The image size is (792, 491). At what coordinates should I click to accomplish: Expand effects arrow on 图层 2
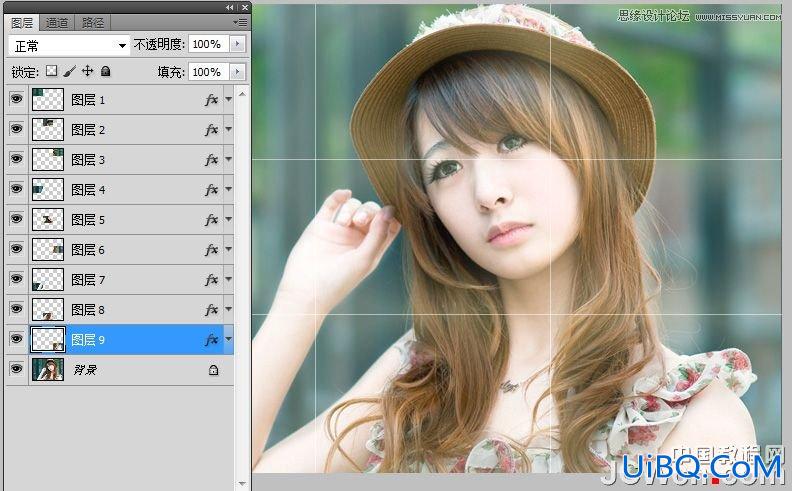228,129
